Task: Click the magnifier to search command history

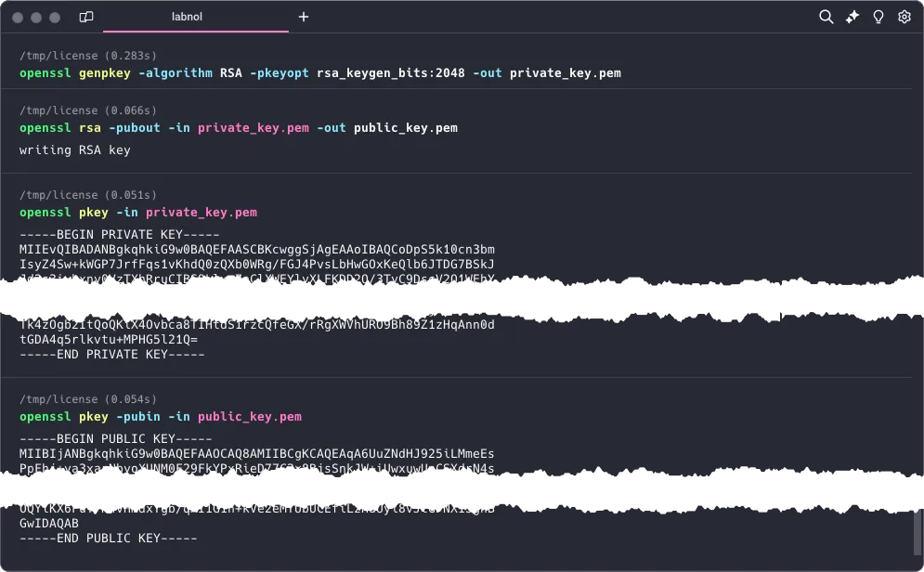Action: (x=826, y=17)
